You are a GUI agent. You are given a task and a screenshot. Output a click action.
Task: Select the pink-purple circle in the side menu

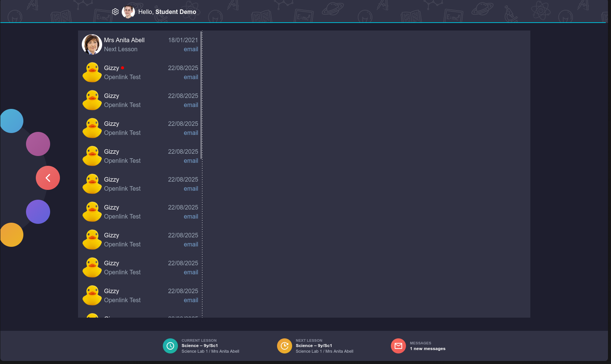(38, 144)
